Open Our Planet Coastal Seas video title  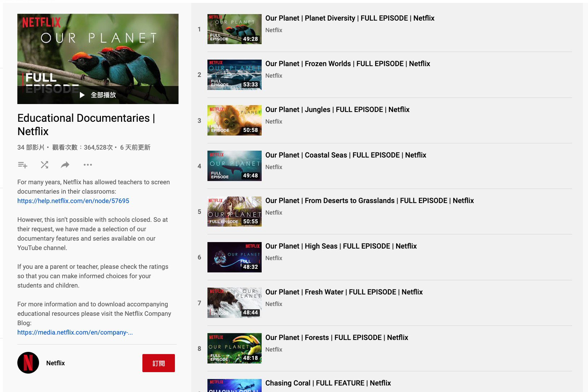[345, 155]
